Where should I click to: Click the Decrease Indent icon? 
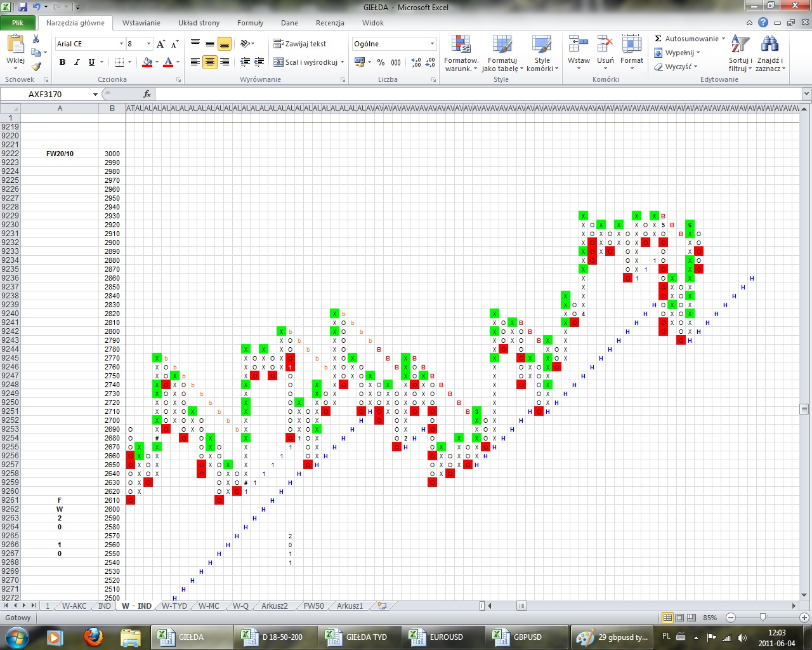click(246, 62)
